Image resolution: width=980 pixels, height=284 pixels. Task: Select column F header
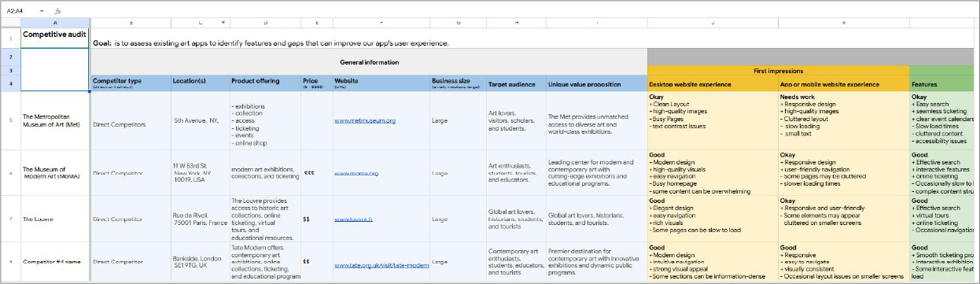[381, 24]
